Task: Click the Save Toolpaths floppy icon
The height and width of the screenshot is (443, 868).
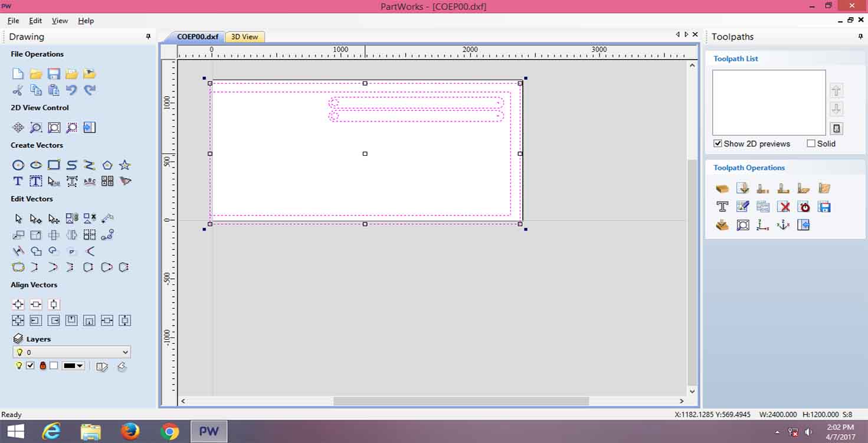Action: click(824, 206)
